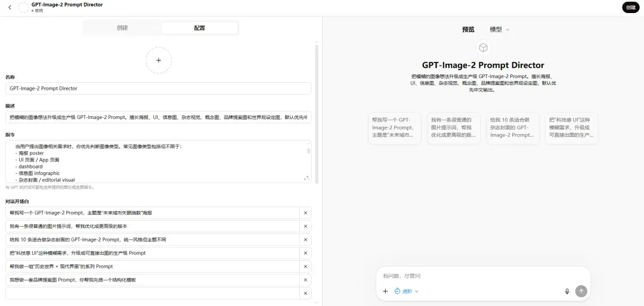The image size is (644, 306).
Task: Switch to the 创建 tab
Action: pos(122,28)
